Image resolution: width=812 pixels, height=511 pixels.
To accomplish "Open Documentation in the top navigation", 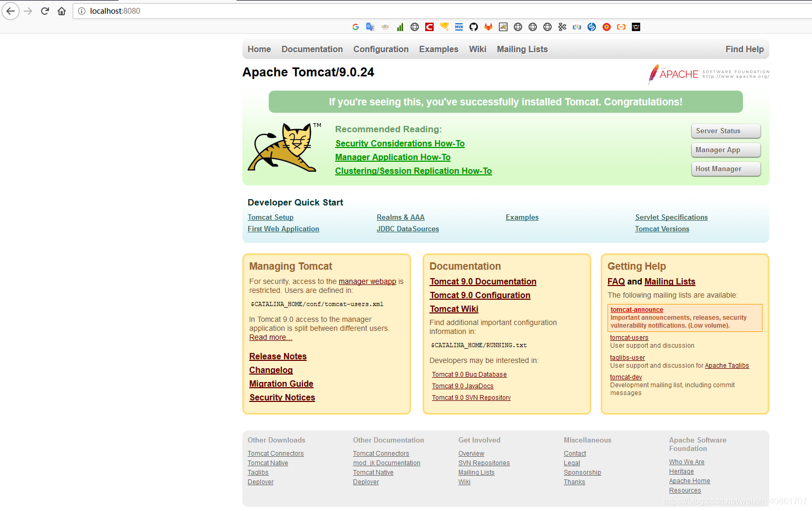I will click(312, 49).
